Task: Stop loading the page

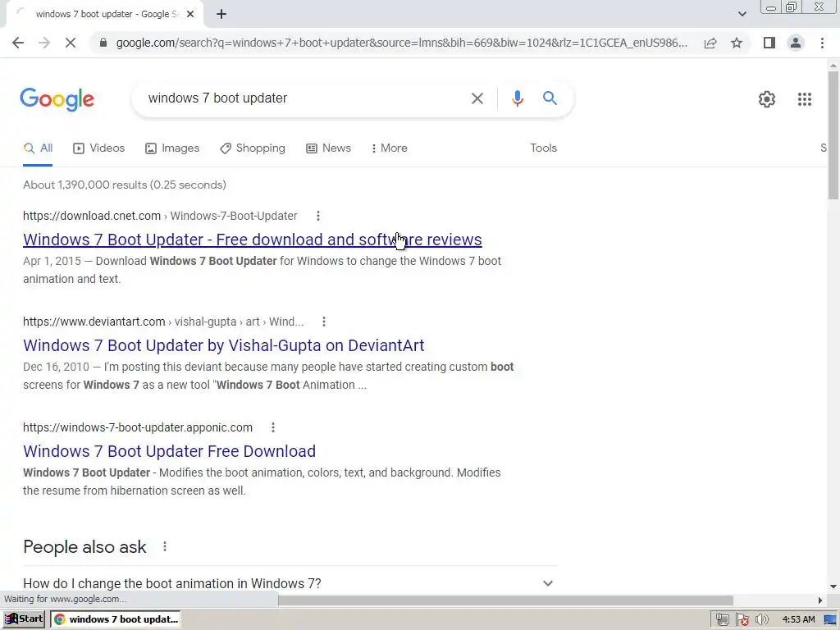Action: pyautogui.click(x=71, y=43)
